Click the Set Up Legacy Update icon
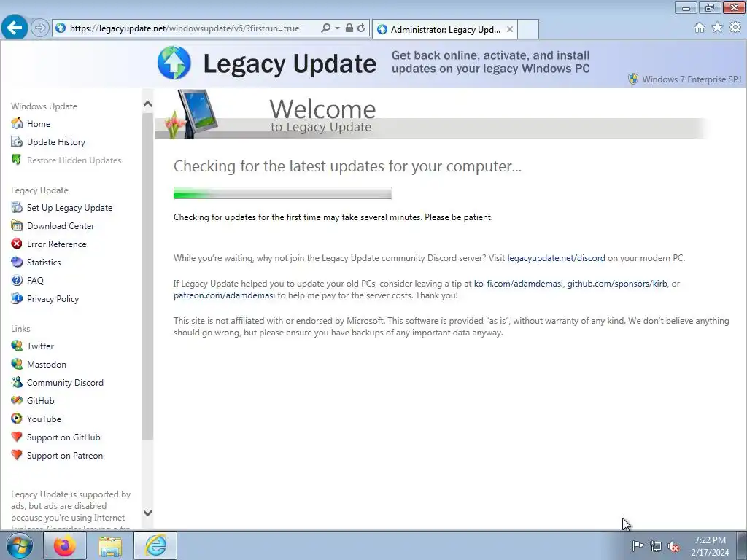747x560 pixels. pyautogui.click(x=17, y=208)
